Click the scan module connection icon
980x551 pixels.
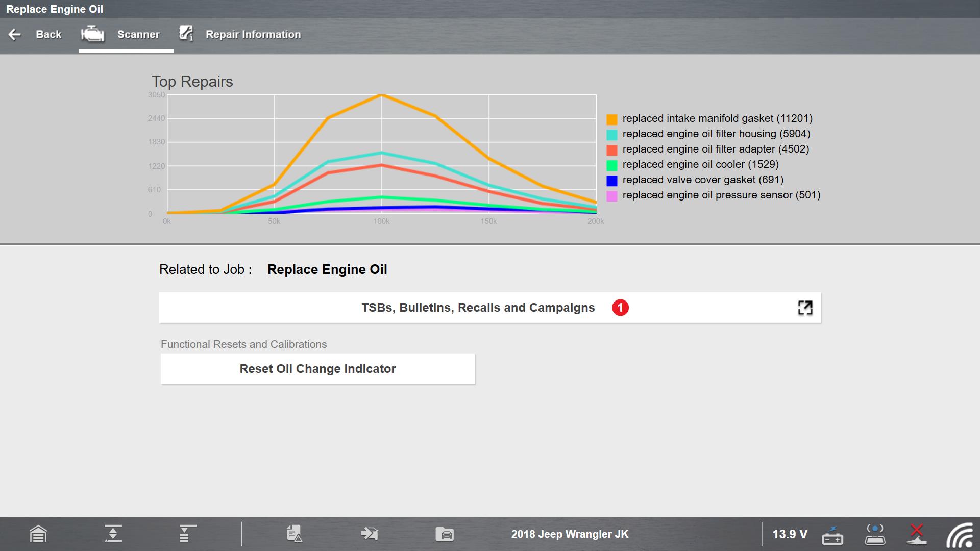coord(875,534)
